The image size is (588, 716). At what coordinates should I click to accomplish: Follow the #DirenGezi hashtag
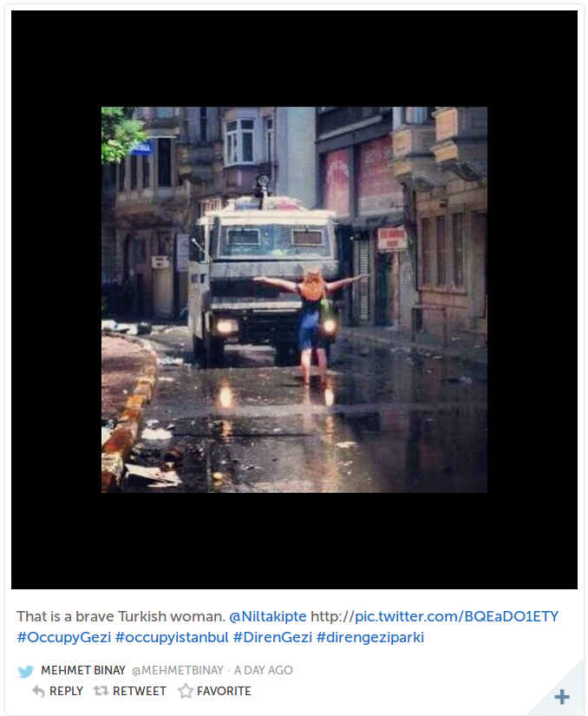[272, 637]
